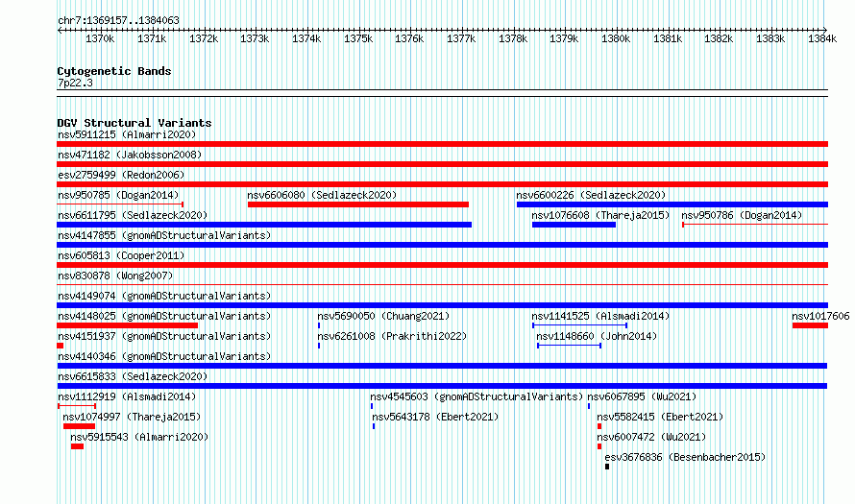Click the nsv830878 (Wong2007) label
The image size is (855, 504).
[x=115, y=276]
